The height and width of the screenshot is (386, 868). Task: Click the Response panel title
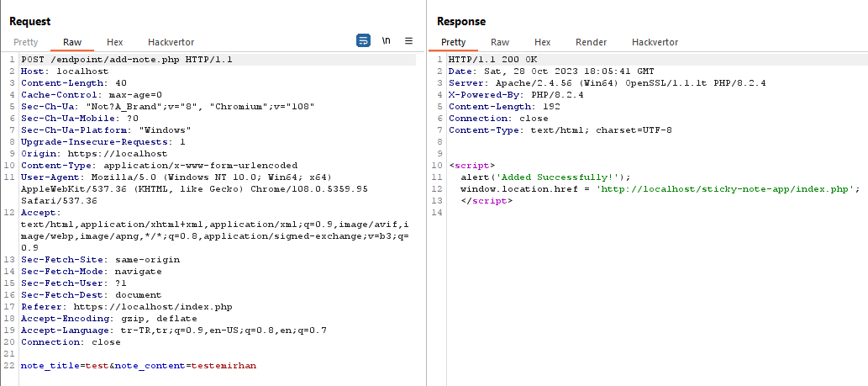tap(461, 22)
